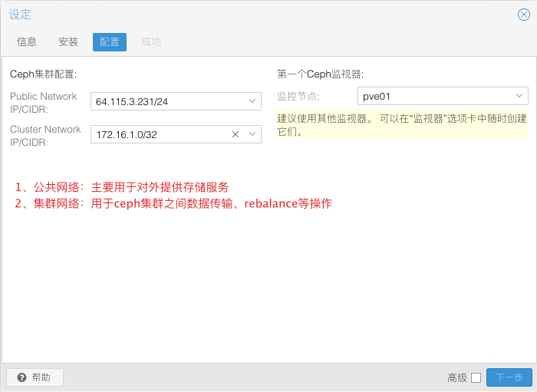The image size is (537, 392).
Task: Click the 下一步 button
Action: (x=509, y=377)
